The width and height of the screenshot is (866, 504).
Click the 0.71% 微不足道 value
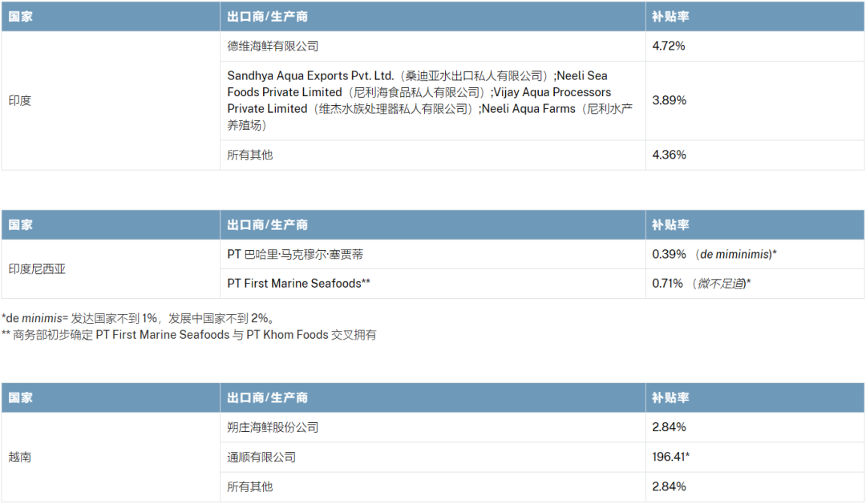702,283
